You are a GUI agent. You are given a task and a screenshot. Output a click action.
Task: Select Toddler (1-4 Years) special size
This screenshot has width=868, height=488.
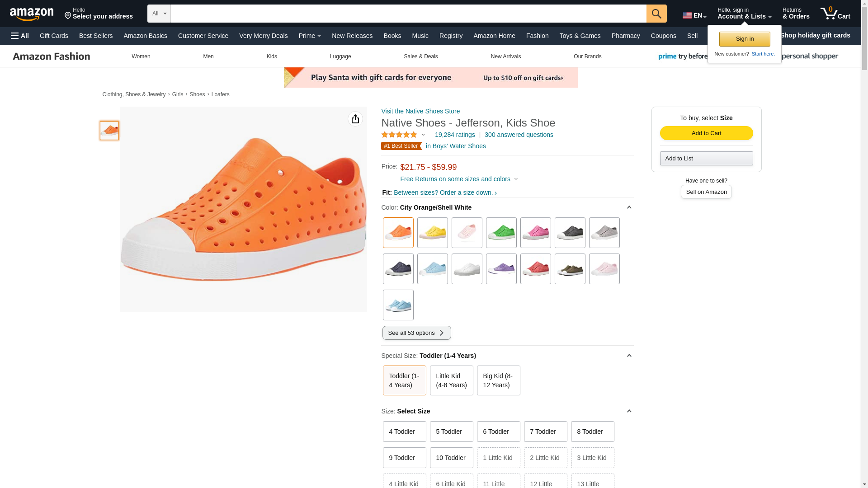tap(404, 380)
